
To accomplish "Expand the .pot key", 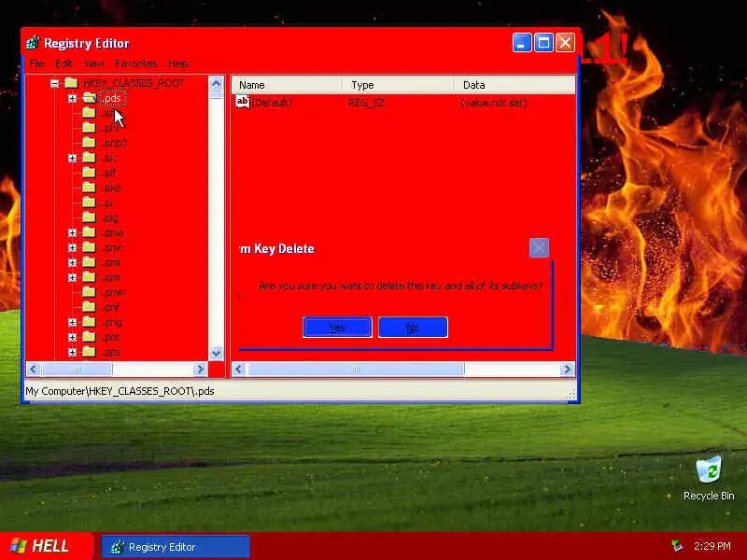I will pyautogui.click(x=72, y=338).
